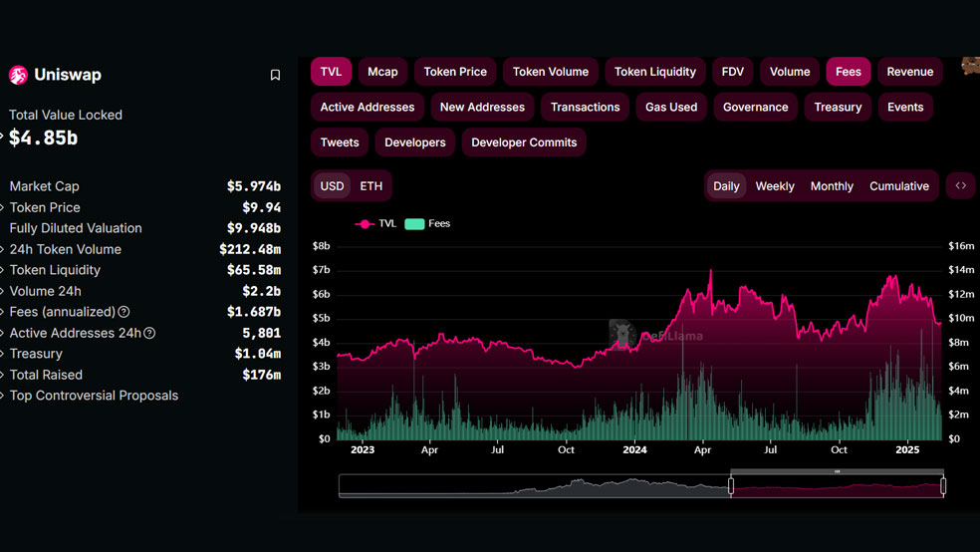This screenshot has height=552, width=980.
Task: Enable the Revenue chart metric
Action: click(x=910, y=72)
